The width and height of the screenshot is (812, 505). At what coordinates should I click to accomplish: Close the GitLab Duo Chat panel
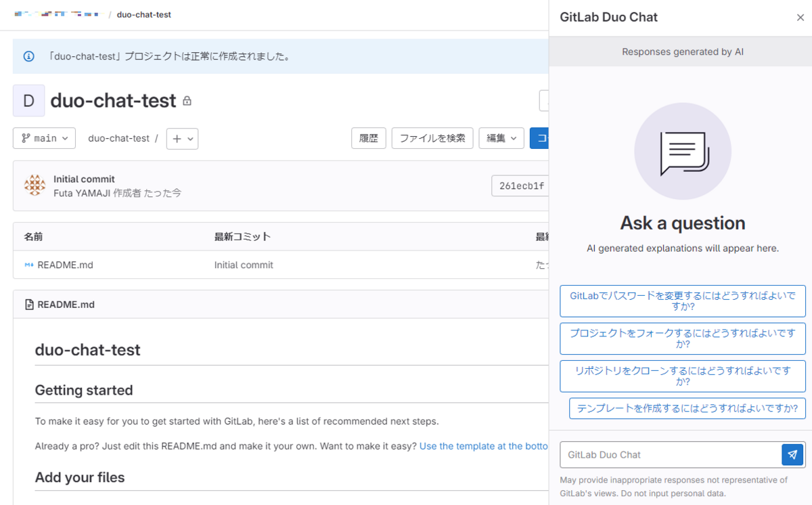(x=800, y=18)
